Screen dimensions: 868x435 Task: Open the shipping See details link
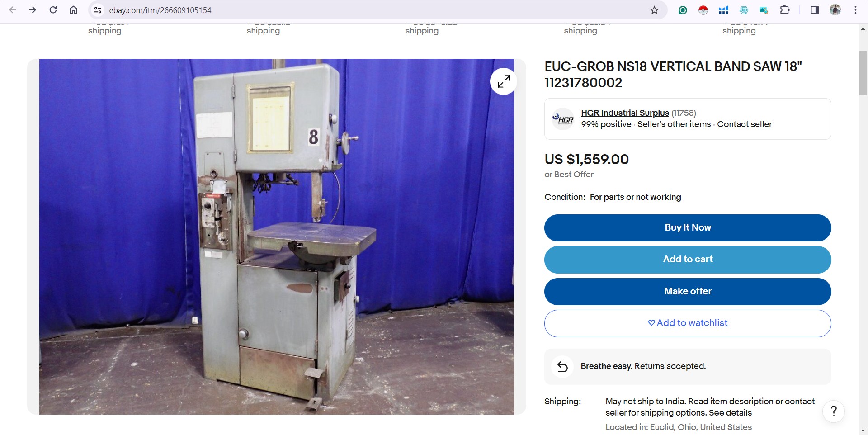[x=730, y=413]
